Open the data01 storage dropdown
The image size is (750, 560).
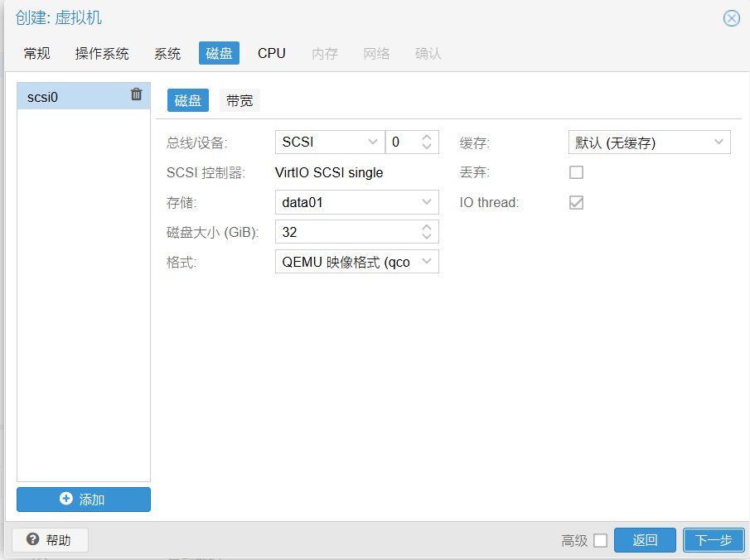point(427,202)
